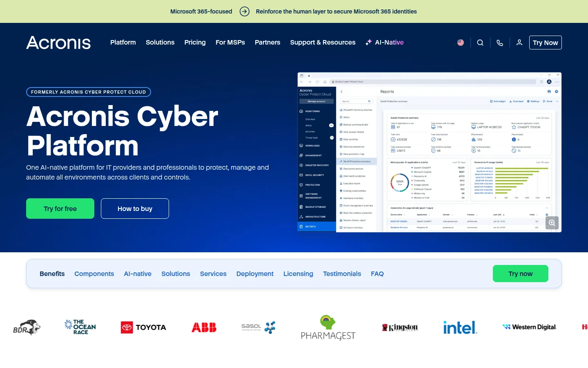
Task: Open the Solutions header menu
Action: point(160,42)
